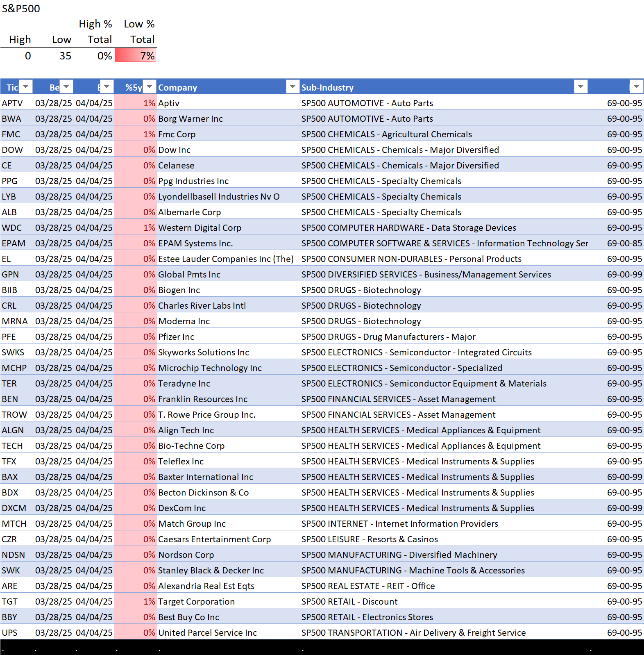Select the Data Storage Devices sub-industry cell
Screen dimensions: 644x655
click(x=444, y=227)
